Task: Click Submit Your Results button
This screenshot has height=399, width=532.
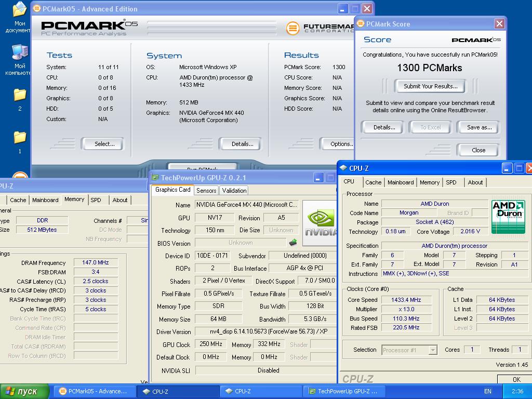Action: tap(430, 86)
